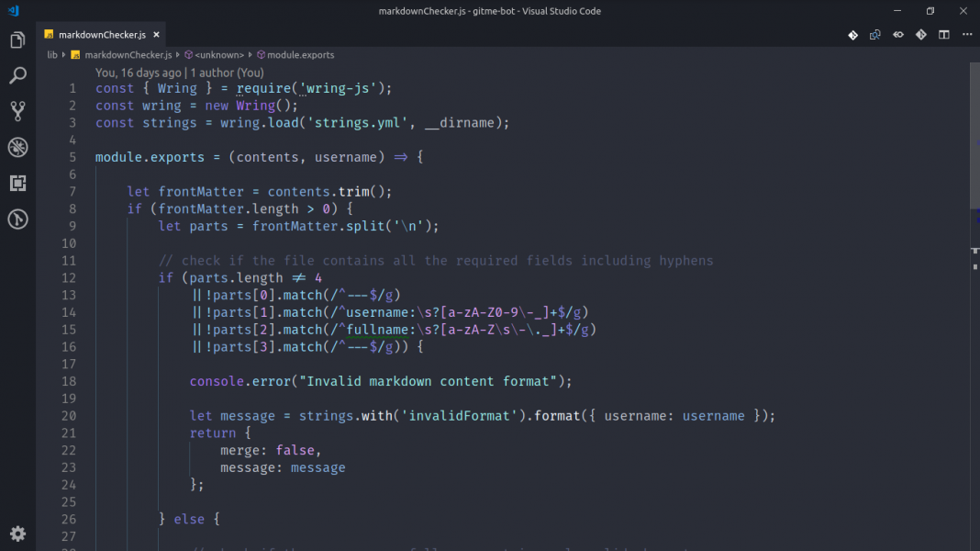Viewport: 980px width, 551px height.
Task: Toggle word wrap via More Actions menu
Action: [966, 35]
